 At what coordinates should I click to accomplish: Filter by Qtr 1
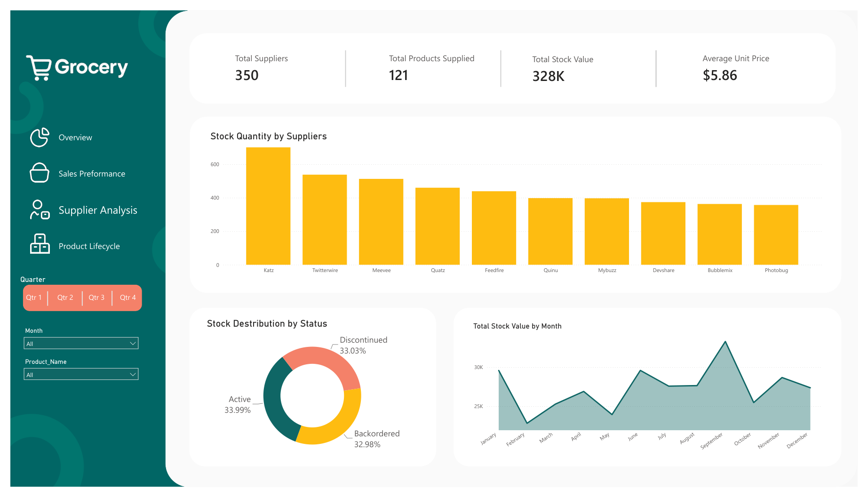(34, 297)
